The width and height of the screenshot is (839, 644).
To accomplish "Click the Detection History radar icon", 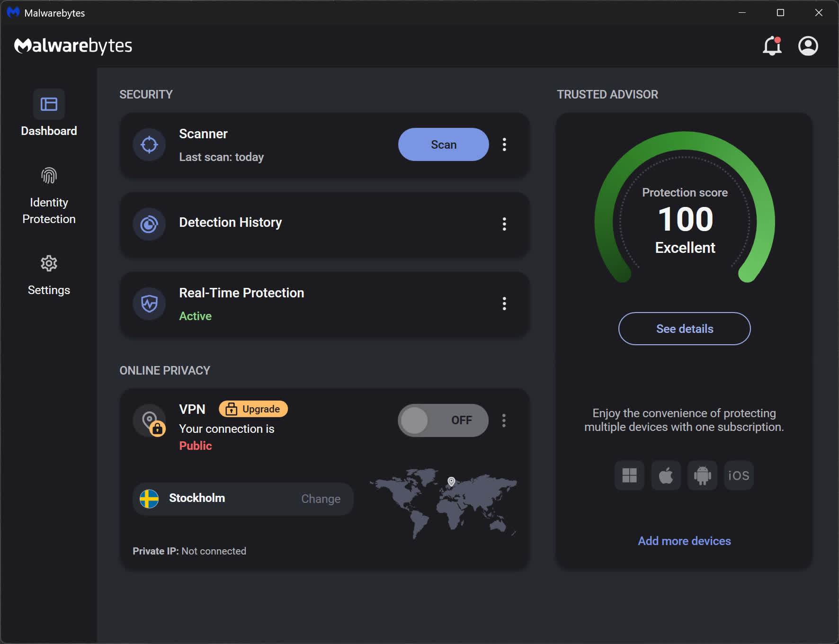I will point(149,224).
